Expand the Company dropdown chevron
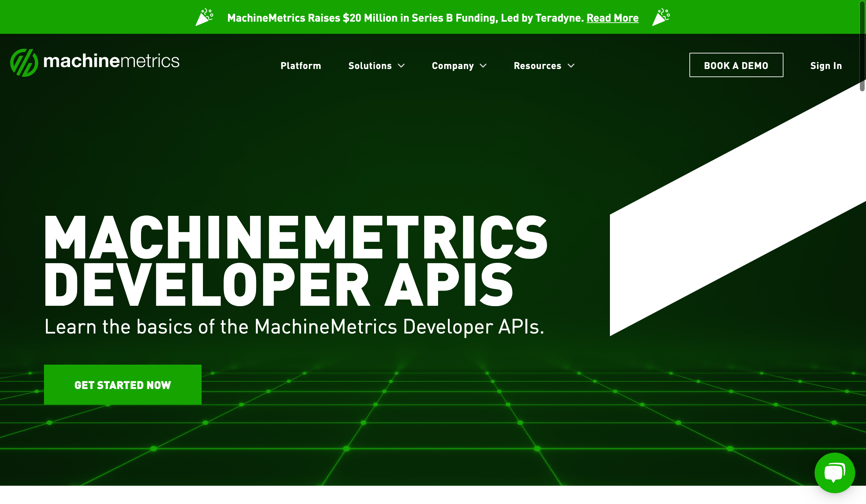This screenshot has width=866, height=504. click(483, 66)
